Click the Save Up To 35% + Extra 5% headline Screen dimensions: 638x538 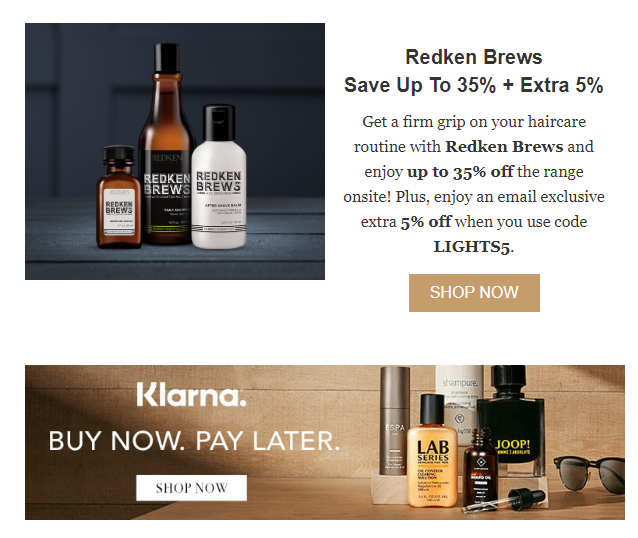tap(474, 85)
